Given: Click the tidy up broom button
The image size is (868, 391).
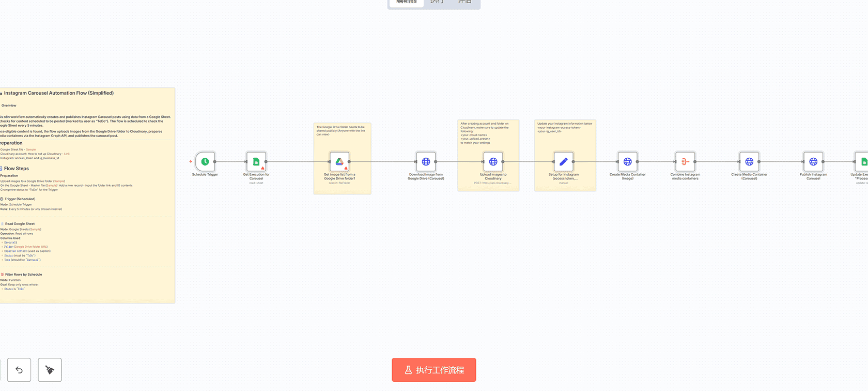Looking at the screenshot, I should pyautogui.click(x=50, y=370).
